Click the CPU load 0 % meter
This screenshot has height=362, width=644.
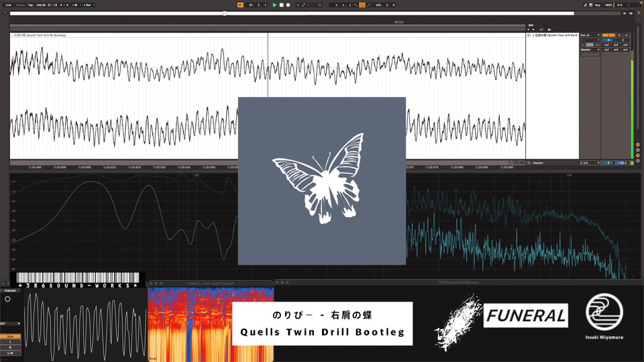[x=619, y=5]
